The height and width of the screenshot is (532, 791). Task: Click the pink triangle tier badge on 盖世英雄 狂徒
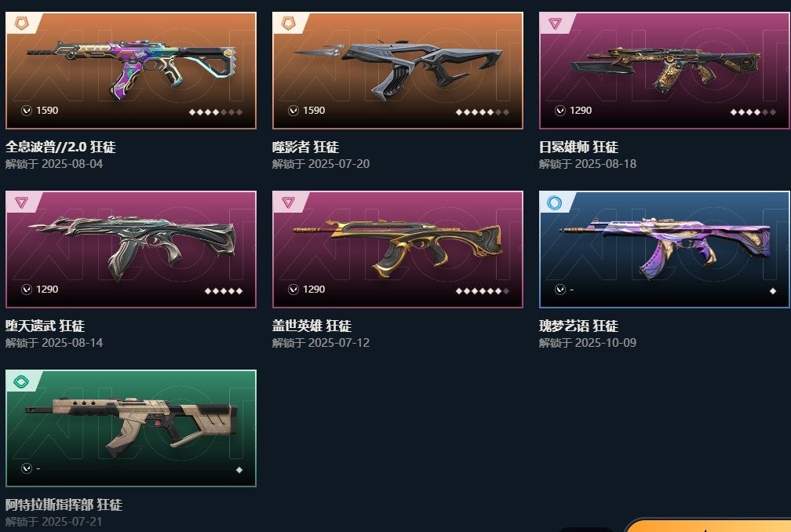[x=288, y=202]
